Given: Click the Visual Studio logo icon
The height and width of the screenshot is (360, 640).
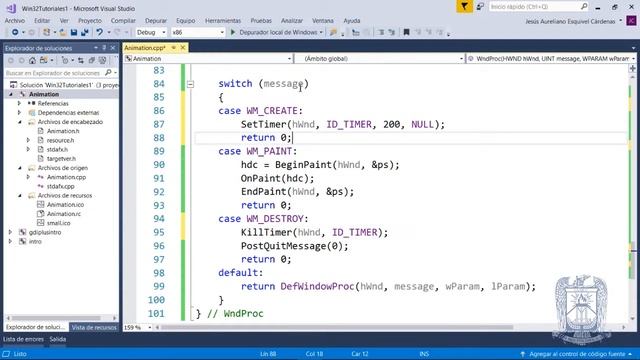Looking at the screenshot, I should 11,8.
